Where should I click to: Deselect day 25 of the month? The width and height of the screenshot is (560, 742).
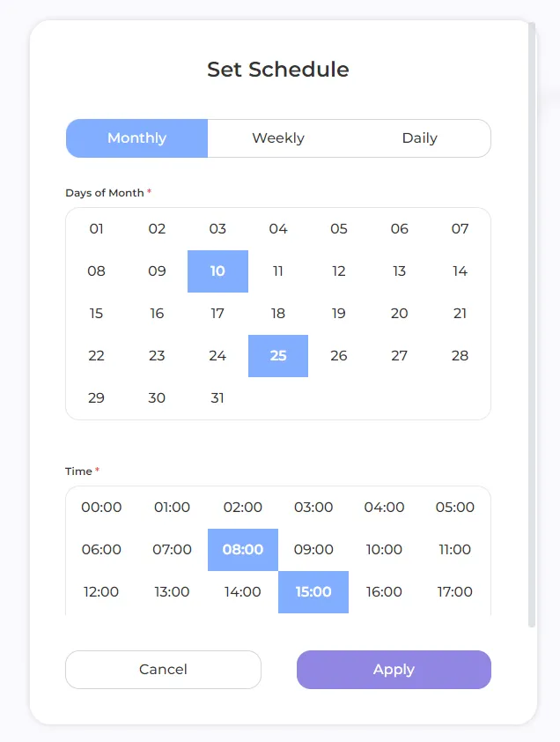(278, 356)
